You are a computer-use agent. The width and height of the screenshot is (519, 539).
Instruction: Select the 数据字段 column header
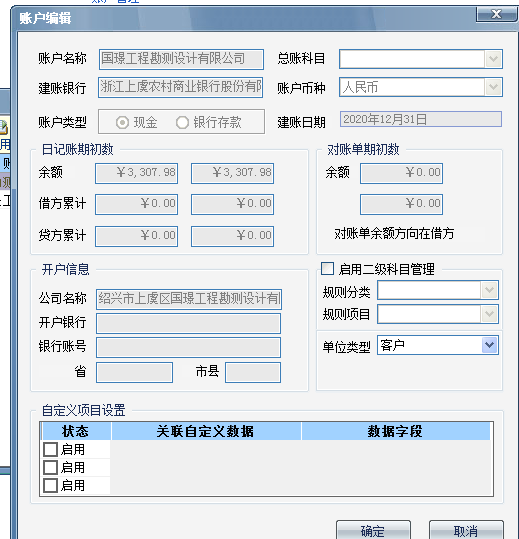click(396, 431)
